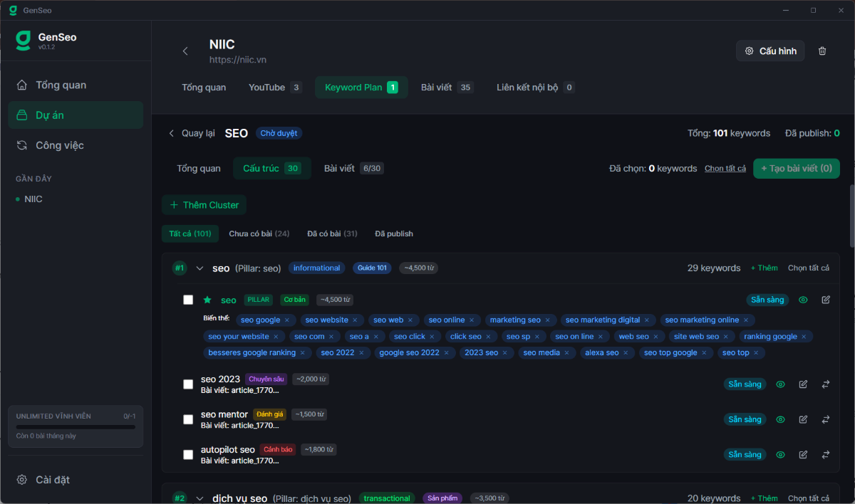
Task: Click the edit pencil icon on seo pillar row
Action: [826, 300]
